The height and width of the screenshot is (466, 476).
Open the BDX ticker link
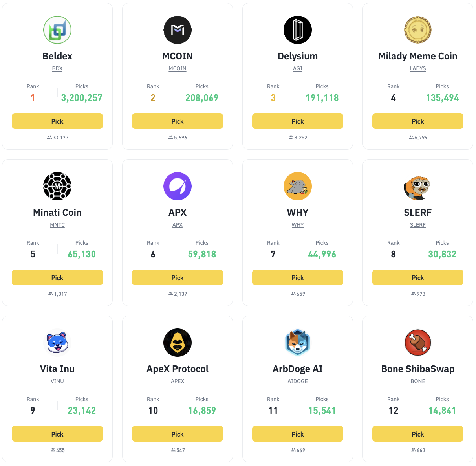tap(57, 68)
